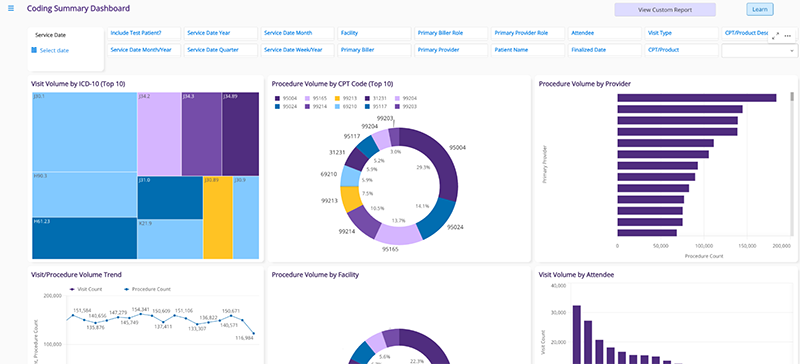Select the J34.89 treemap tile
Viewport: 800px width, 364px height.
[x=241, y=134]
